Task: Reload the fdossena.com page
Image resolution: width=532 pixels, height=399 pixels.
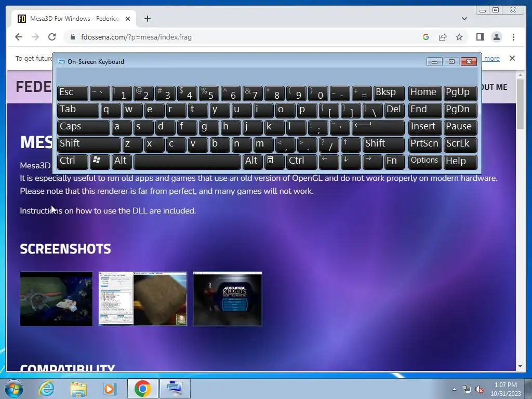Action: pos(52,37)
